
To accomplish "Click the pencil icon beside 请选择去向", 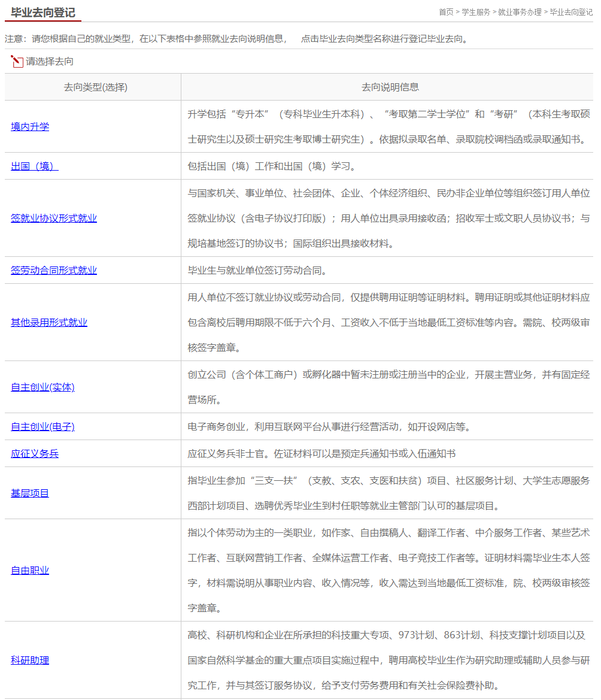I will click(x=17, y=61).
